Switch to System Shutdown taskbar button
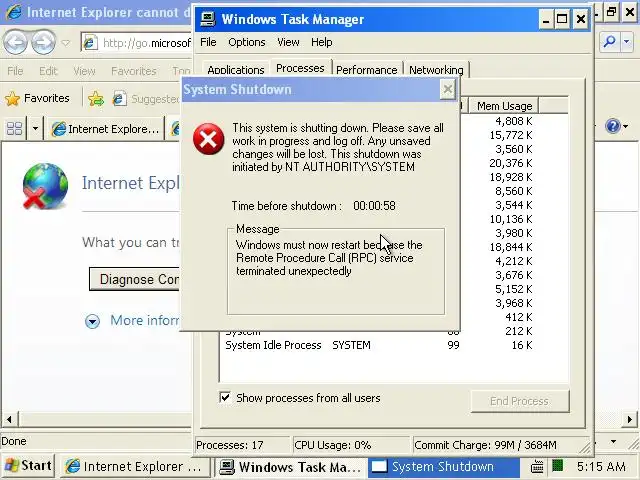The image size is (640, 480). coord(444,467)
